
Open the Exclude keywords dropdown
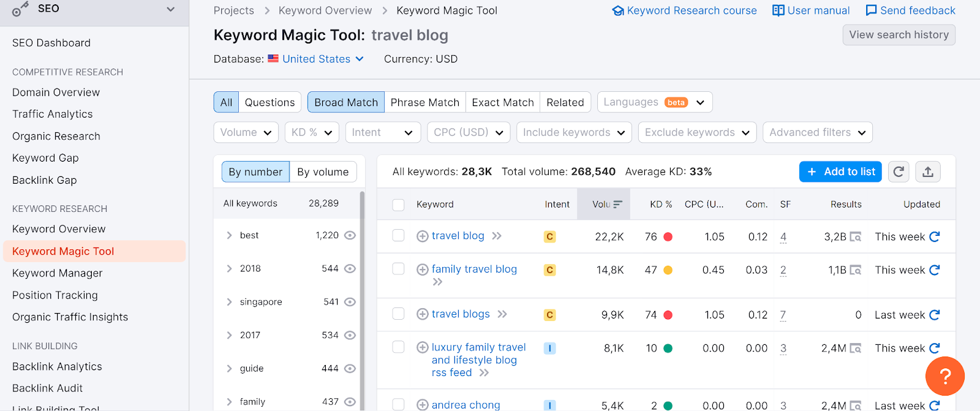coord(697,132)
